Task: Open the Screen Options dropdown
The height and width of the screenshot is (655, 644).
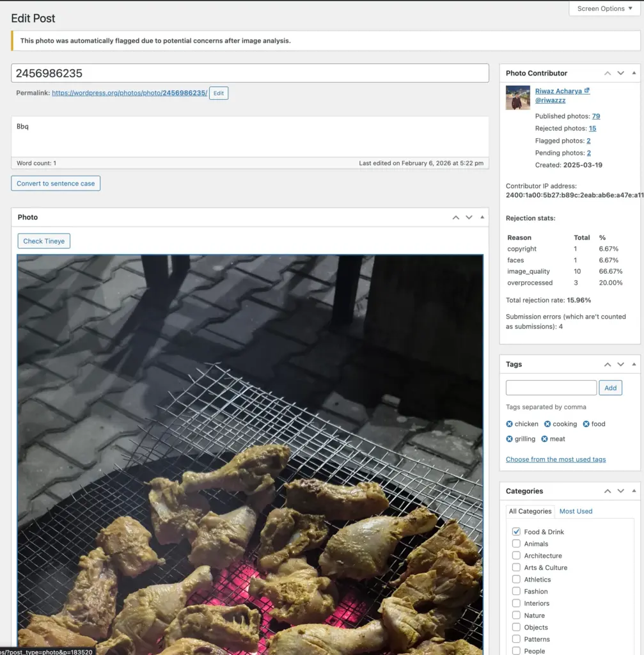Action: point(602,8)
